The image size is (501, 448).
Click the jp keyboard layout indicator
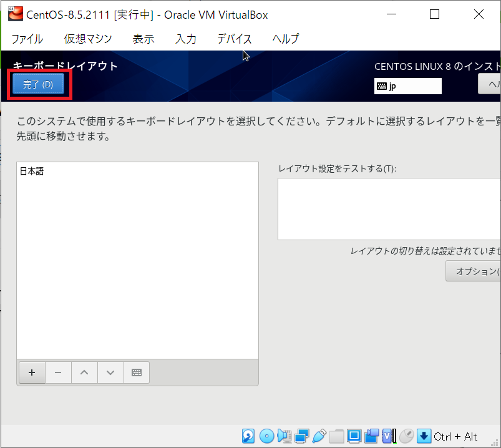pos(407,86)
